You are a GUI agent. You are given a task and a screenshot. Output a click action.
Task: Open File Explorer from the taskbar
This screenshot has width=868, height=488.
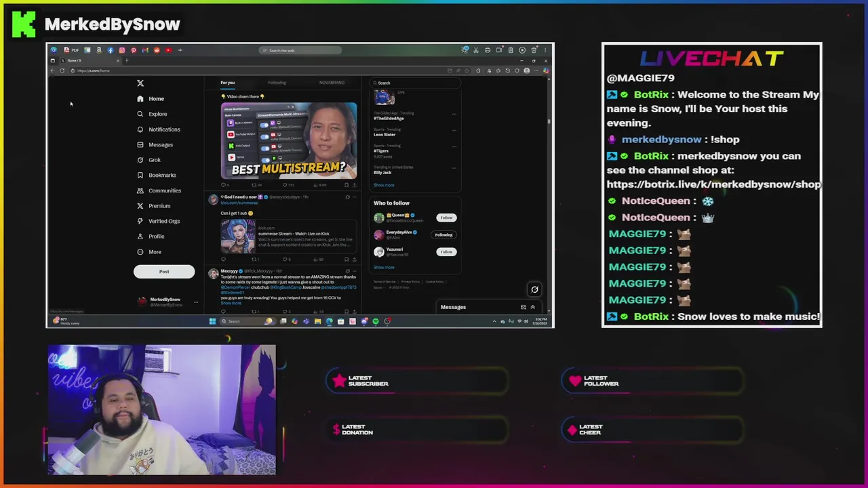[x=317, y=321]
